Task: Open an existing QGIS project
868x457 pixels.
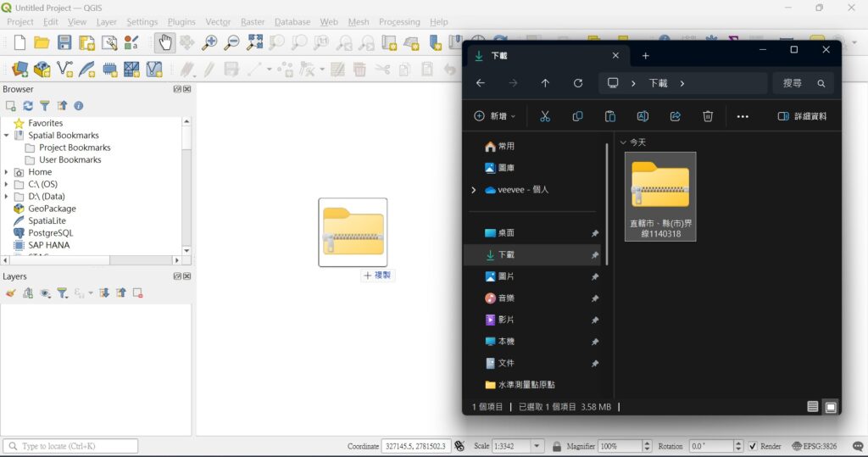Action: pos(42,42)
